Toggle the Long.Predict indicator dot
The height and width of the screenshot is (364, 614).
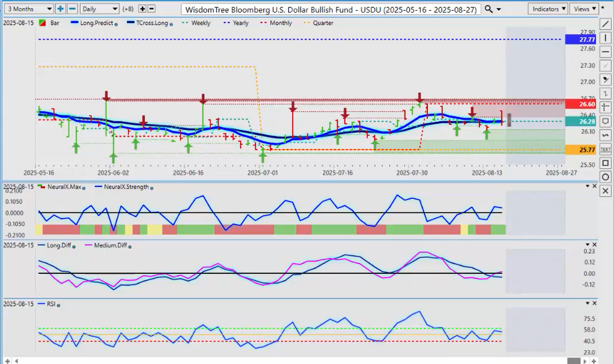tap(116, 23)
